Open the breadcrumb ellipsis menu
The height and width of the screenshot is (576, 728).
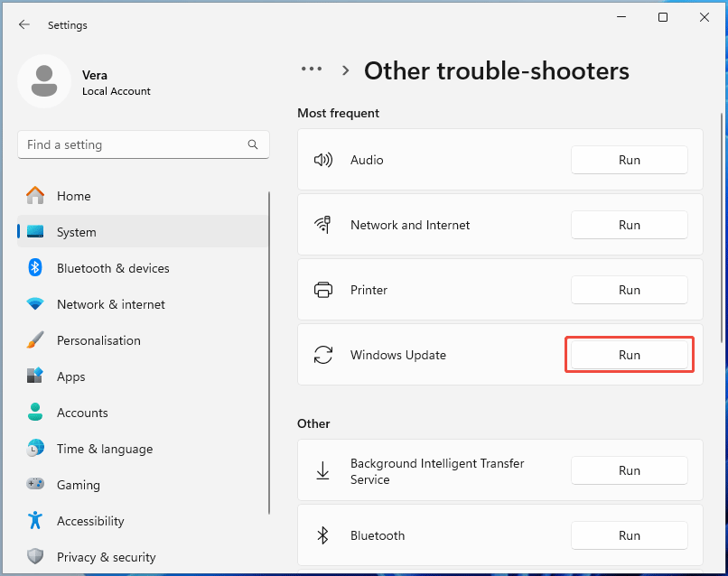coord(311,69)
